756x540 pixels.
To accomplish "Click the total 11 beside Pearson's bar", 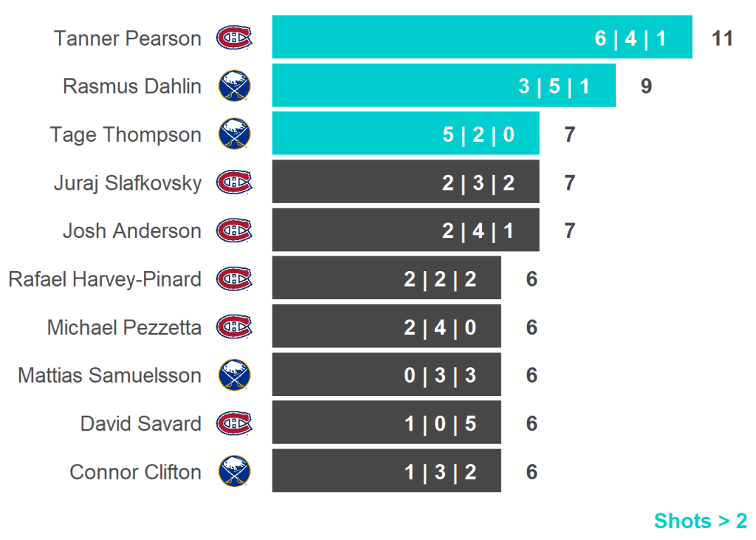I will (722, 38).
